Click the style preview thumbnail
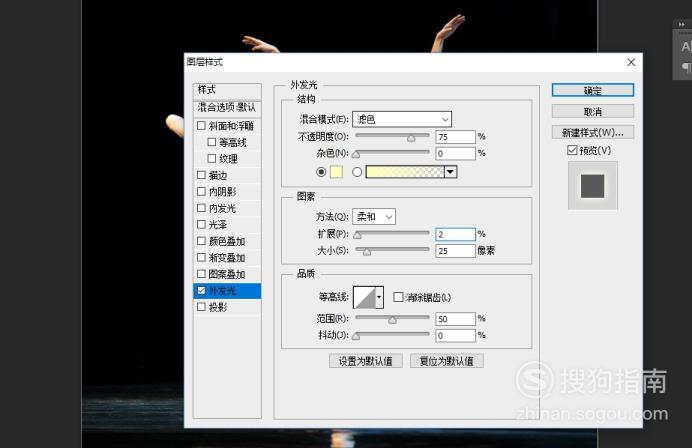Viewport: 692px width, 448px height. (593, 186)
